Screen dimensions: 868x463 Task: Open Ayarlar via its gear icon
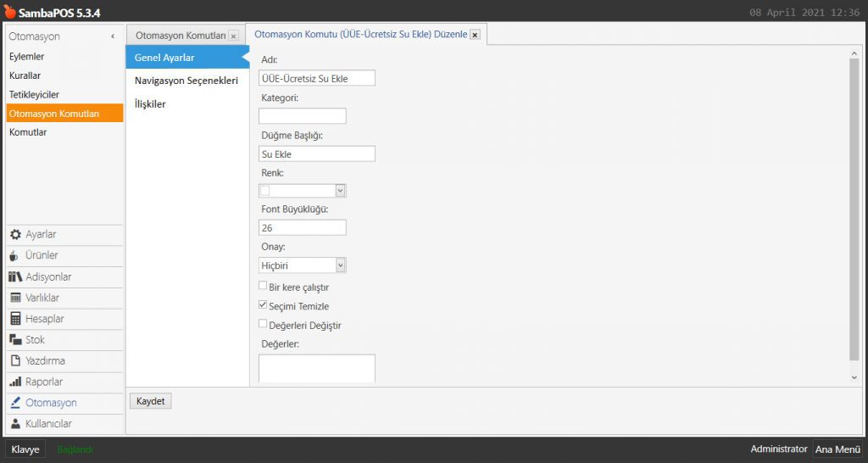coord(15,235)
